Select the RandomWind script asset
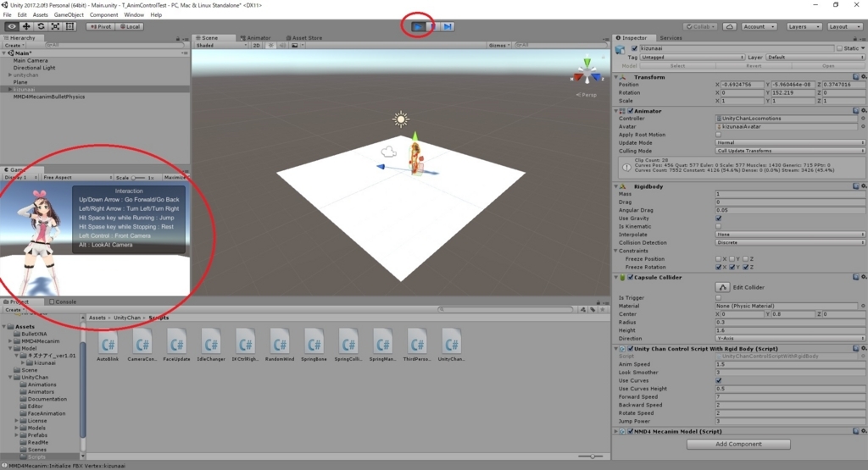The width and height of the screenshot is (868, 470). [x=280, y=346]
